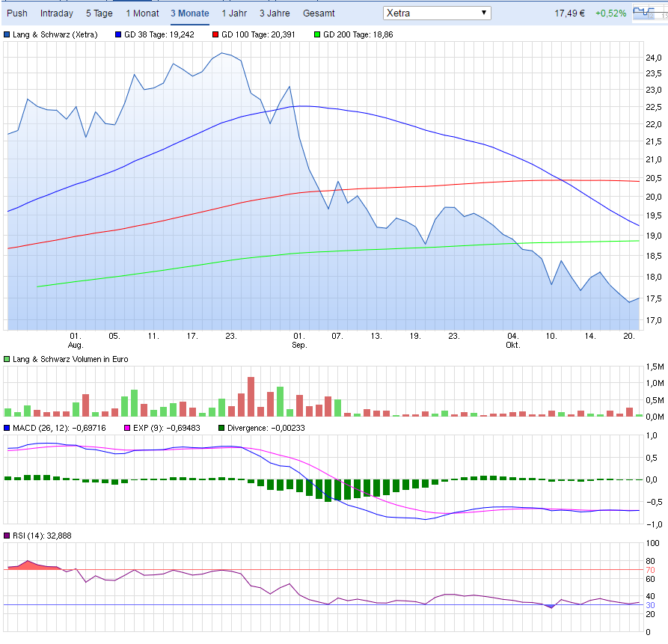Select the 5 Tage time range
The height and width of the screenshot is (644, 668).
click(99, 13)
